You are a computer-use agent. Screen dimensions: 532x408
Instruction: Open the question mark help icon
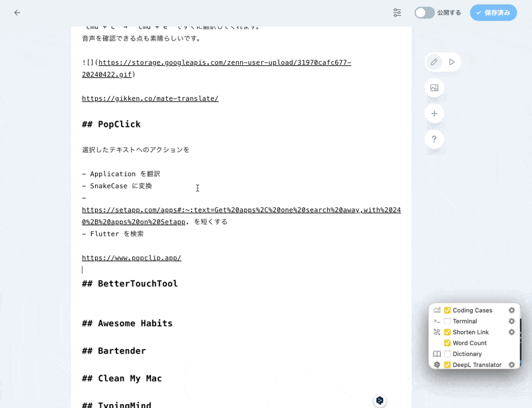pos(434,139)
